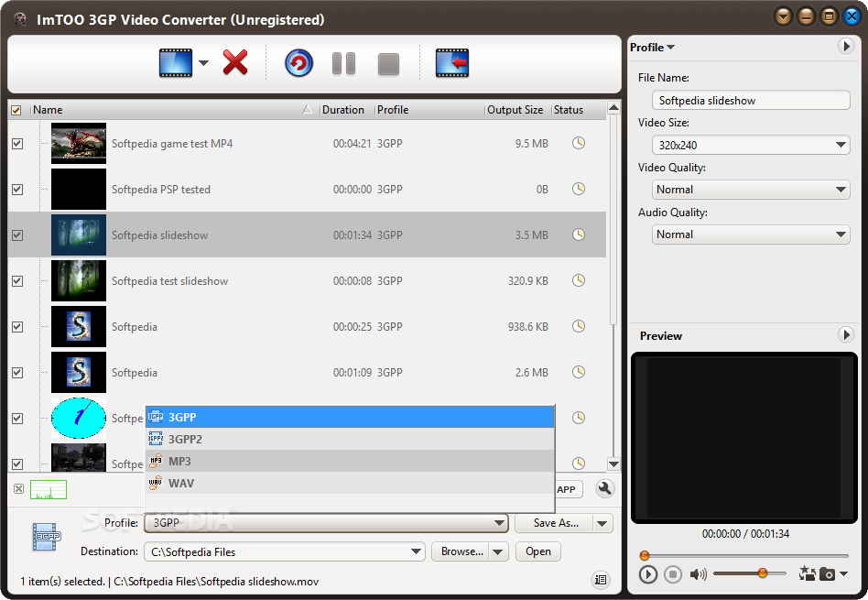Open the Add file dropdown arrow

click(203, 63)
